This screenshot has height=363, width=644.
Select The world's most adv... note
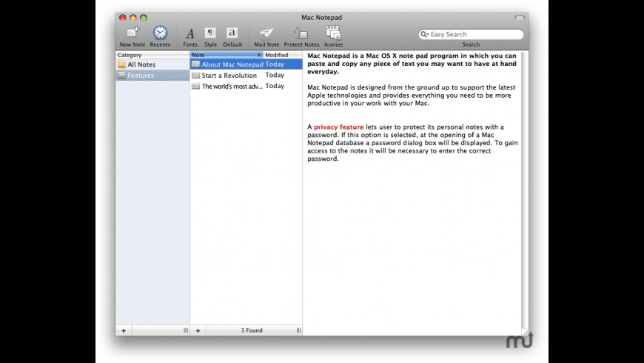pyautogui.click(x=246, y=86)
